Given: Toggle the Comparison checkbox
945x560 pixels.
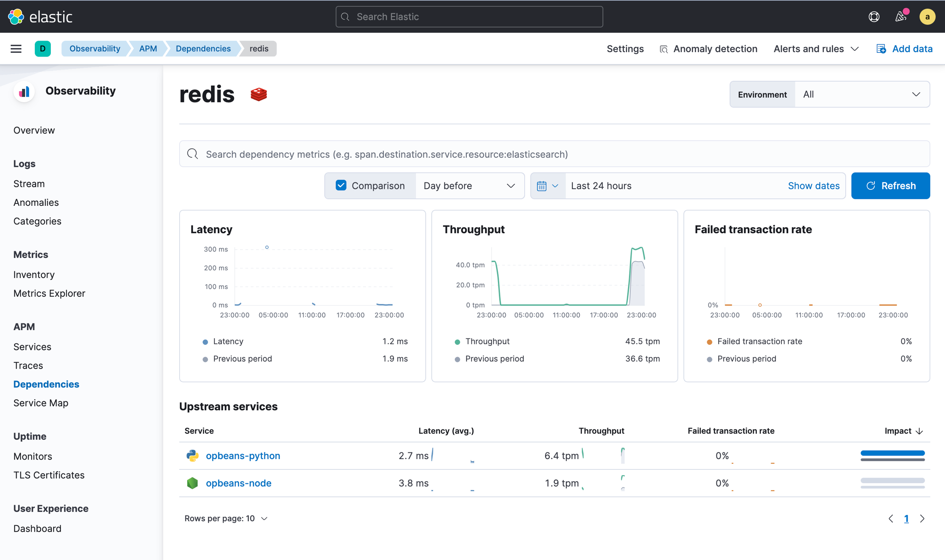Looking at the screenshot, I should click(341, 186).
